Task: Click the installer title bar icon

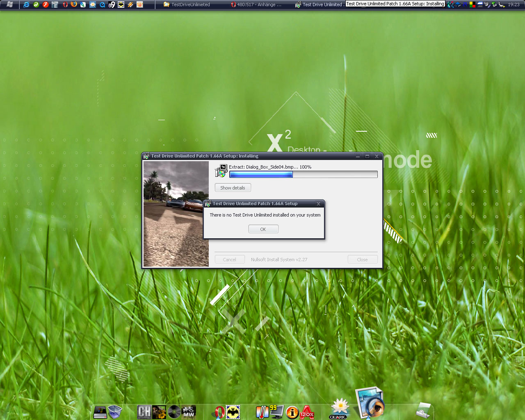Action: [146, 156]
